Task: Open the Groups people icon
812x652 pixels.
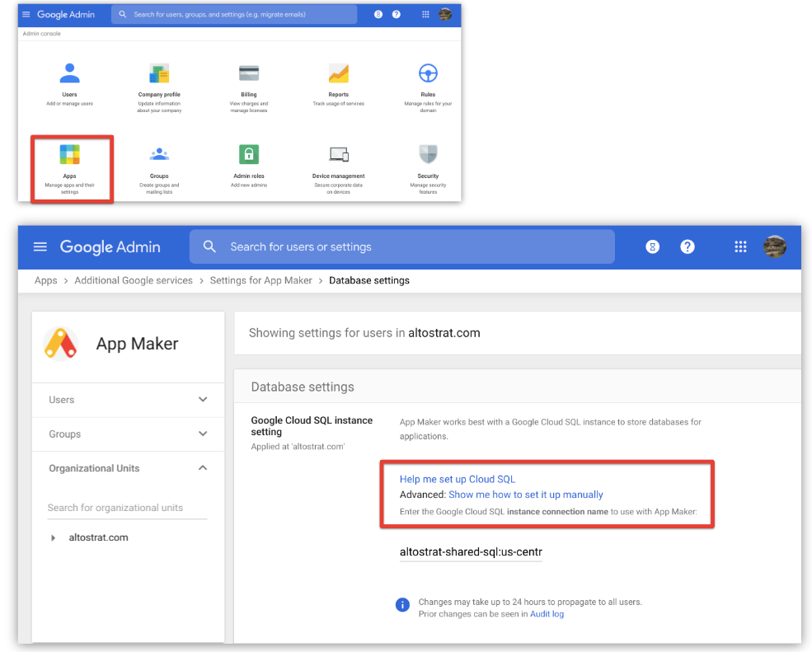Action: pyautogui.click(x=159, y=154)
